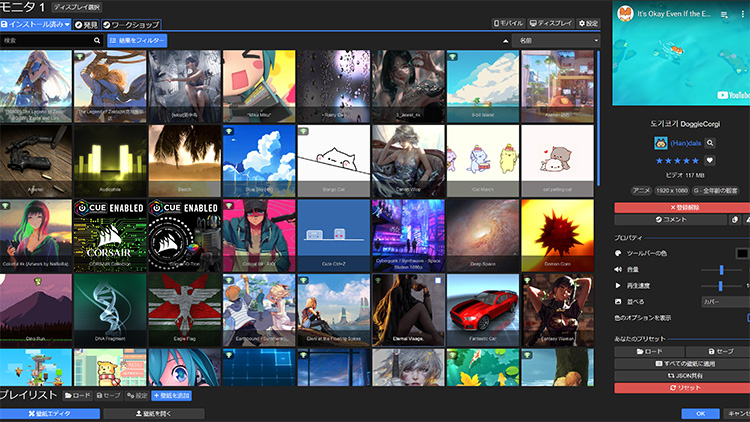Click the 音量 volume slider

coord(724,270)
